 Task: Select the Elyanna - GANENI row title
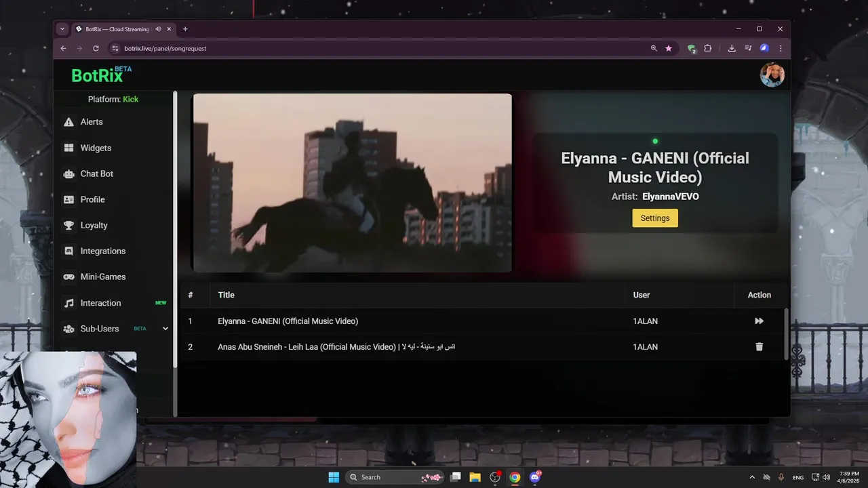288,321
